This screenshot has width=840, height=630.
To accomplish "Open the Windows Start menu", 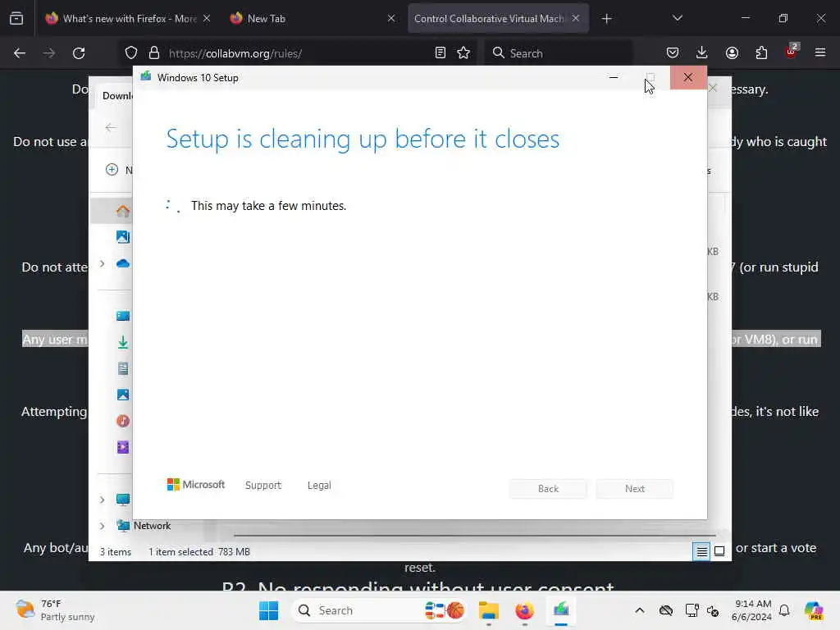I will (x=268, y=610).
